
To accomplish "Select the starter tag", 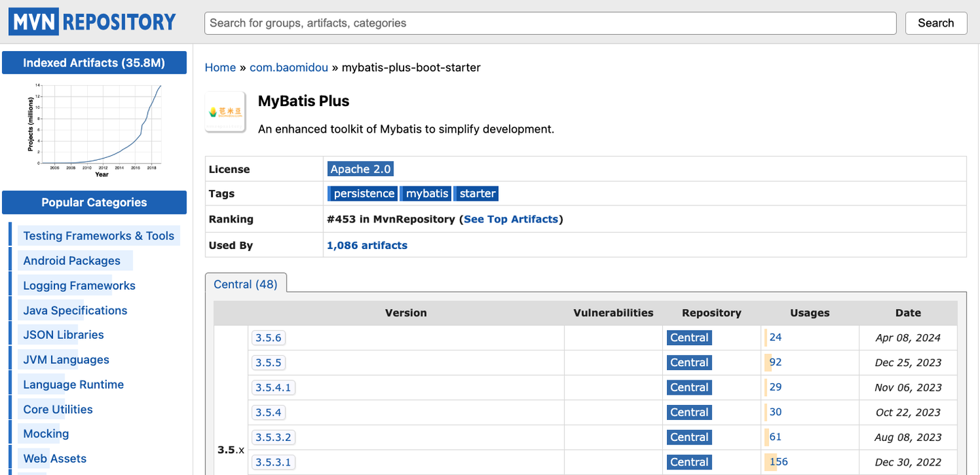I will 476,193.
